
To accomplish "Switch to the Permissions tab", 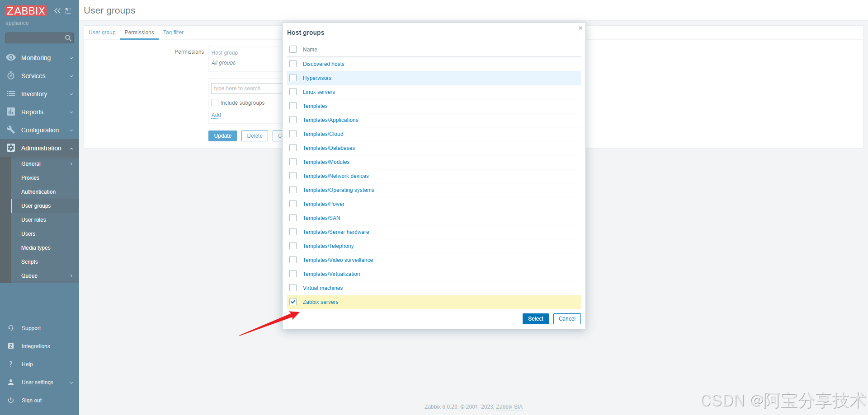I will click(x=139, y=33).
